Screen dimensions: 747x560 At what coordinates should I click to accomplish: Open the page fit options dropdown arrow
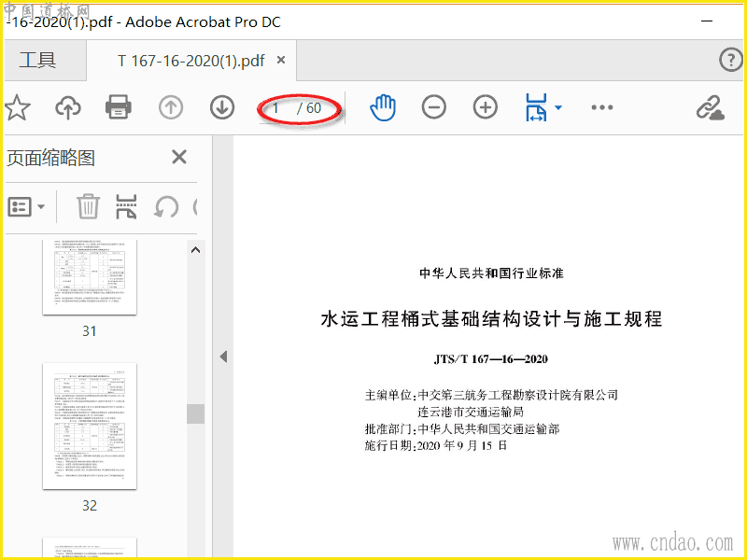click(x=558, y=107)
